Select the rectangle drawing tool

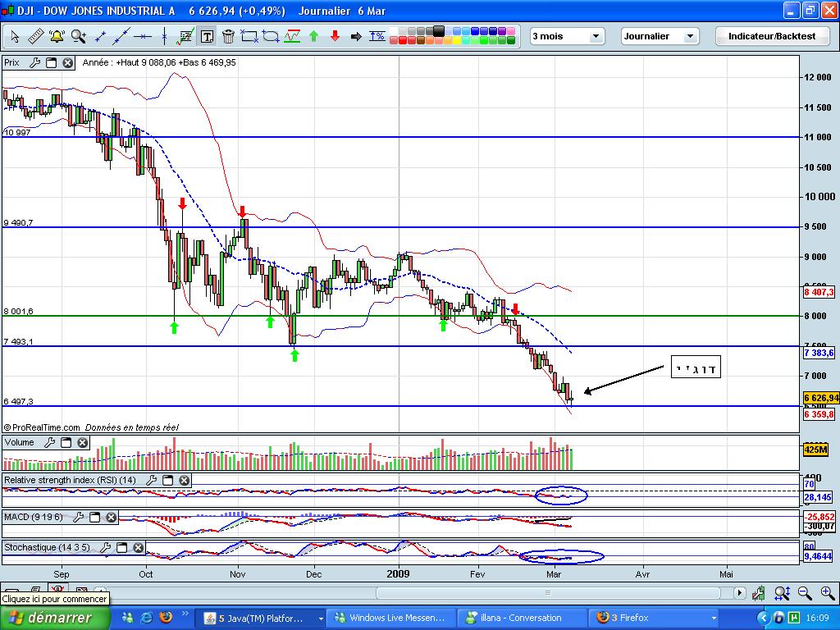[x=249, y=36]
